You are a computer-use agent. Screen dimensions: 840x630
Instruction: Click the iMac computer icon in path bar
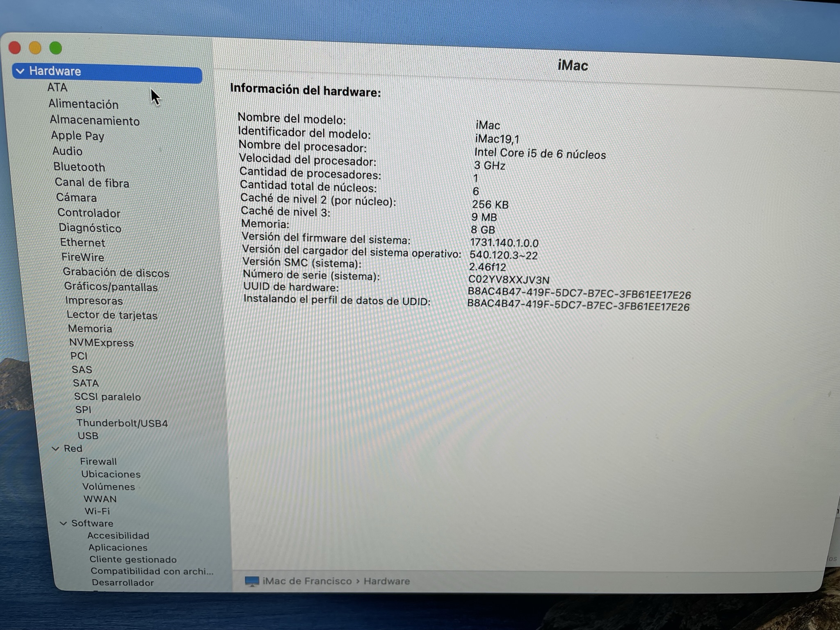coord(252,581)
